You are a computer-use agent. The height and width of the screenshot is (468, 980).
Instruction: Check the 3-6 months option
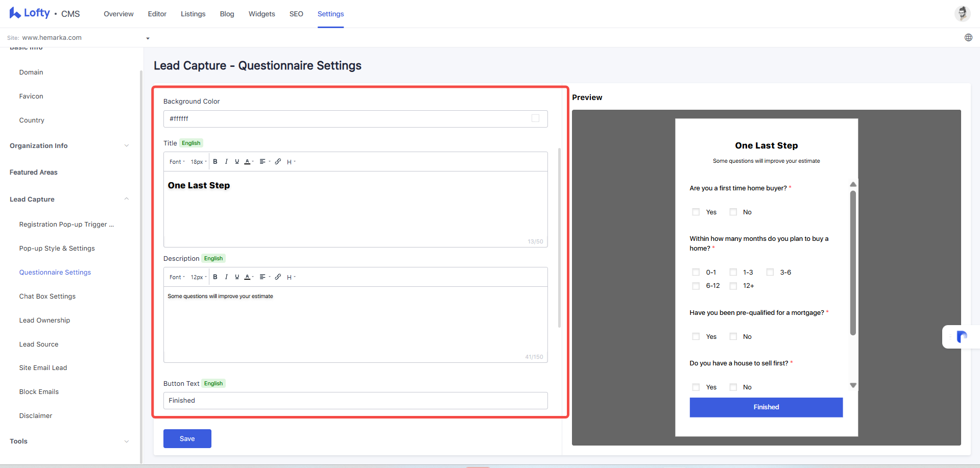coord(770,272)
